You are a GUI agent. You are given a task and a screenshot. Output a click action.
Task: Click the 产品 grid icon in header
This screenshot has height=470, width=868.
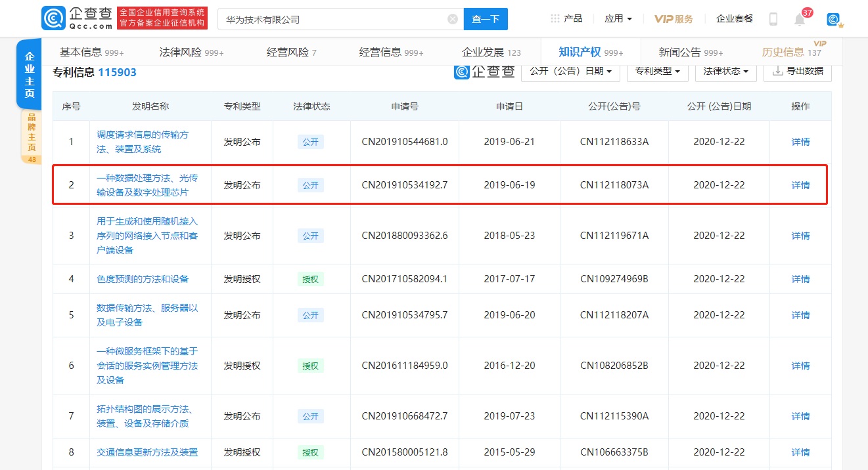[x=554, y=18]
